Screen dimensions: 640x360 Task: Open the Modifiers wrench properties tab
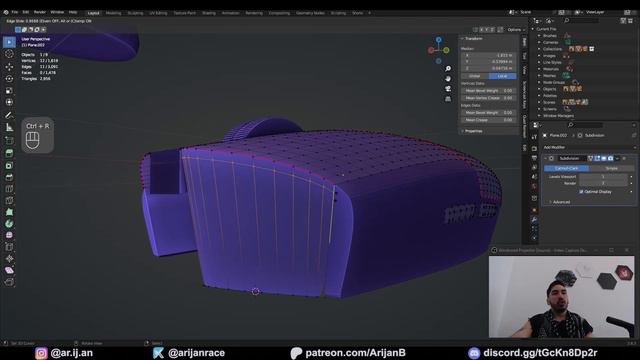534,220
